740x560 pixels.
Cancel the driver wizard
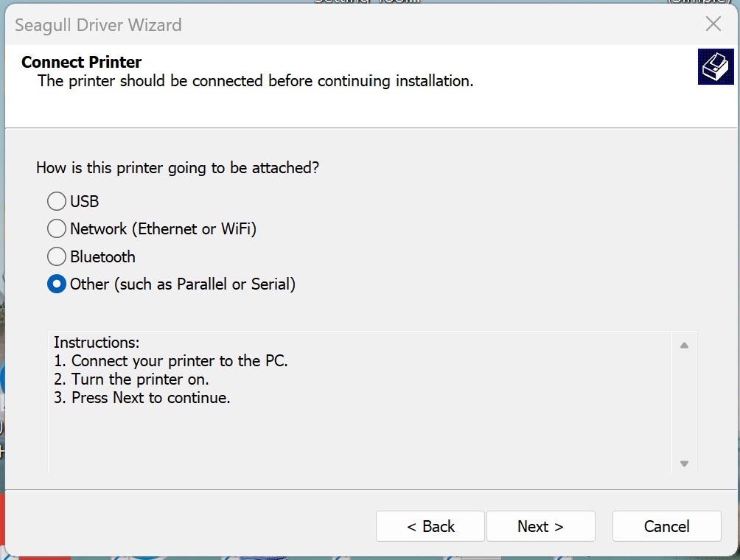point(666,526)
